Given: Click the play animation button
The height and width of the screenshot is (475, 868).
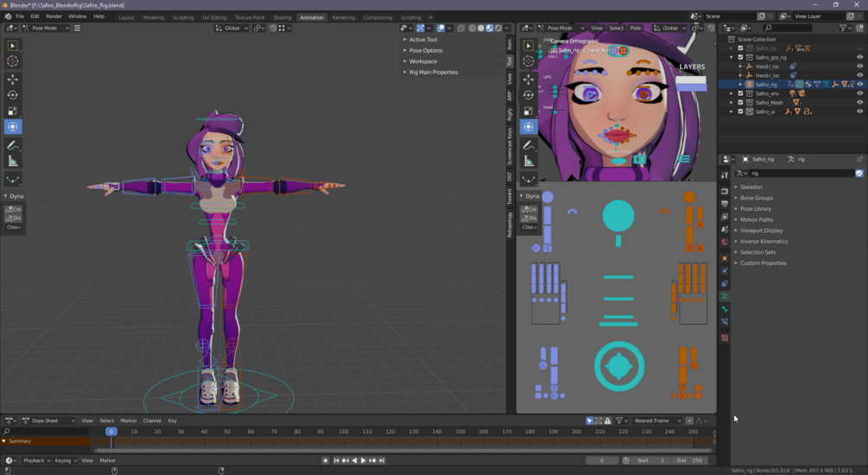Looking at the screenshot, I should coord(363,460).
